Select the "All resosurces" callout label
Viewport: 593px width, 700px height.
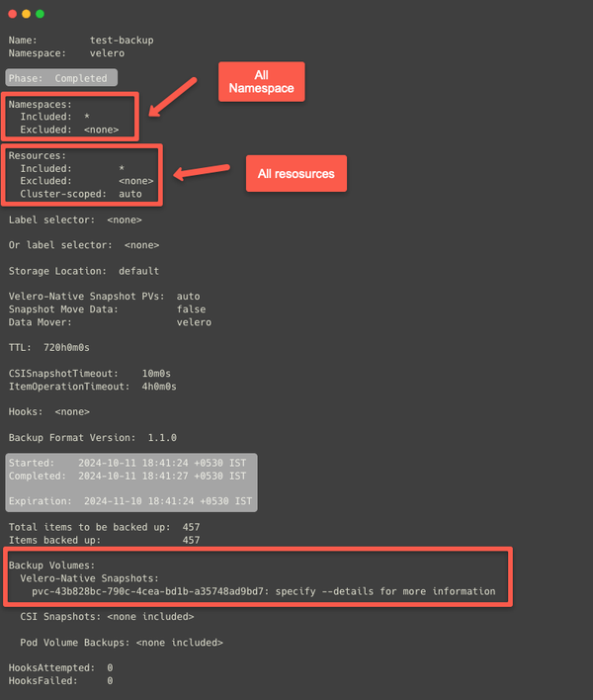coord(296,174)
